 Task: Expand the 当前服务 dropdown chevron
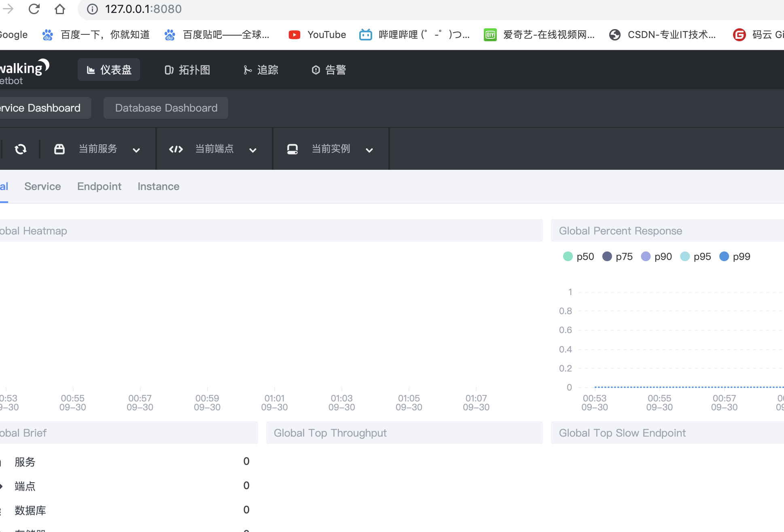(136, 150)
